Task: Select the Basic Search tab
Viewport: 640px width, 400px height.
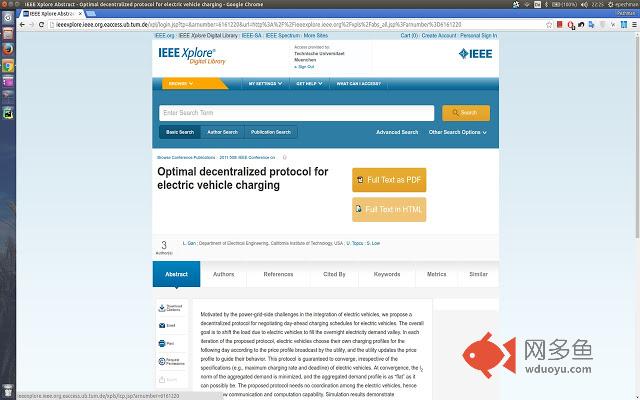Action: click(180, 132)
